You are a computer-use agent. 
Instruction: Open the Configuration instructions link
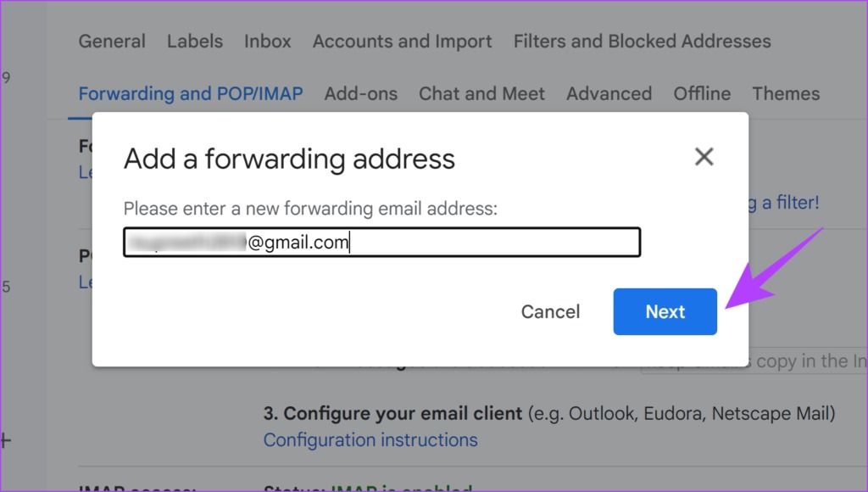tap(370, 440)
